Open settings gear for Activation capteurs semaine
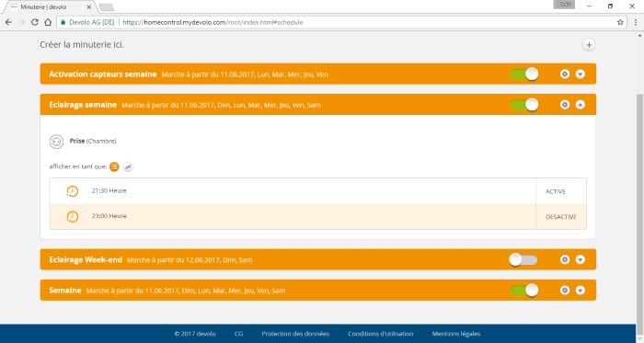644x343 pixels. (565, 74)
